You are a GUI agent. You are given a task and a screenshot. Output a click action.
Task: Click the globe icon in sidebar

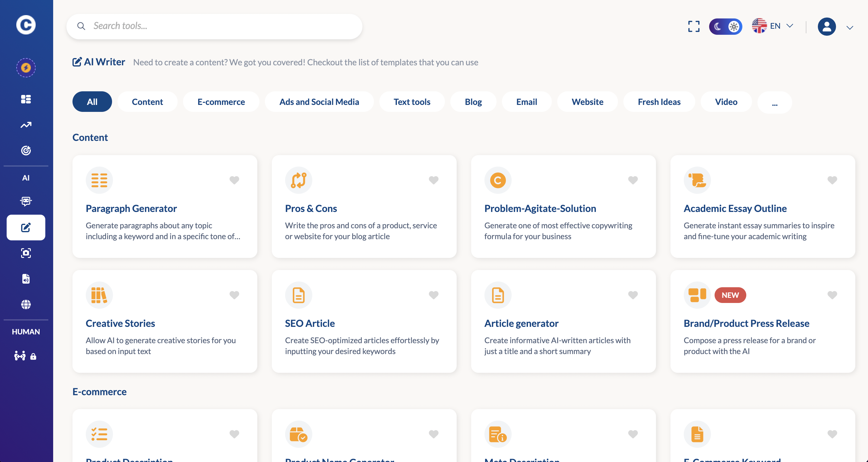26,304
